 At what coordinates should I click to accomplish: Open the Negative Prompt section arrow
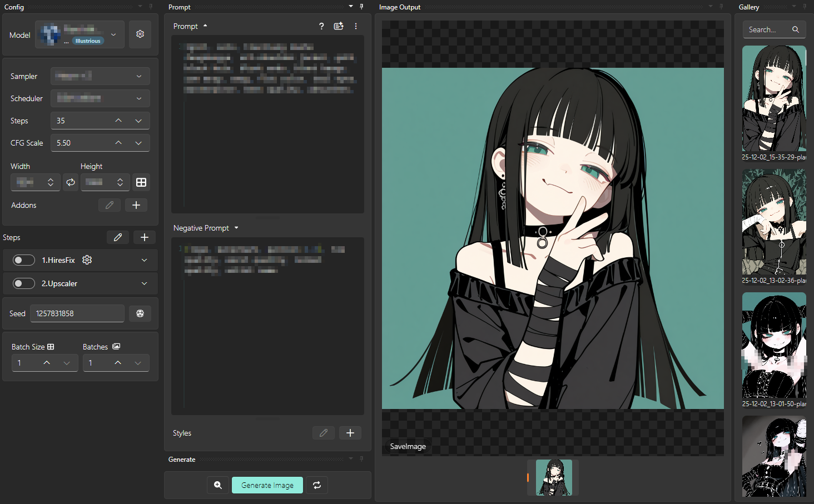pos(236,228)
